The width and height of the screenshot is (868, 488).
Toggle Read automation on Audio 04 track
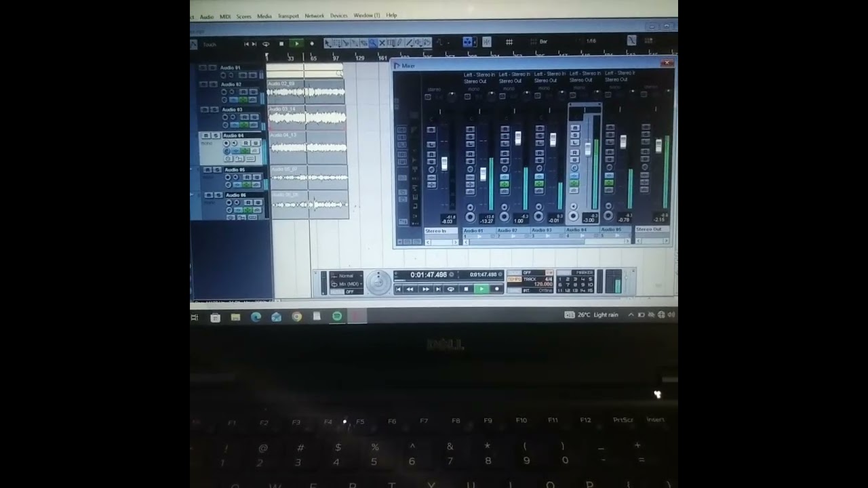(245, 143)
